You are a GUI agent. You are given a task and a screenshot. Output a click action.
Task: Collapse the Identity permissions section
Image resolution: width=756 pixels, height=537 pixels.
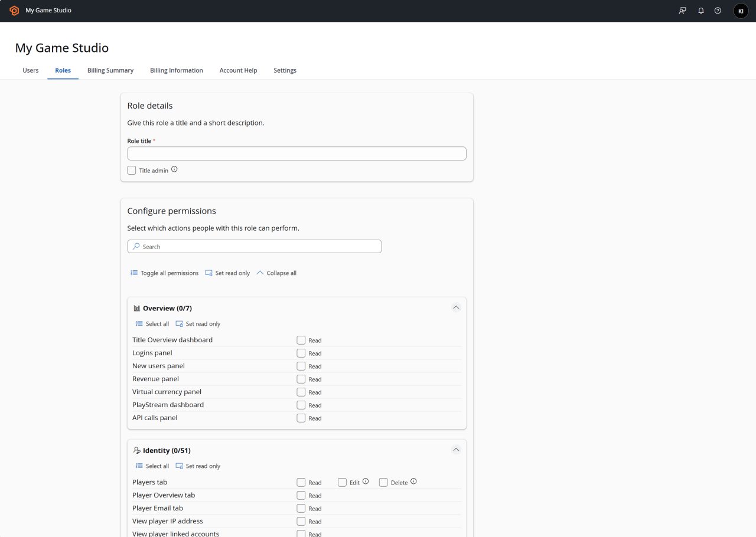(456, 449)
